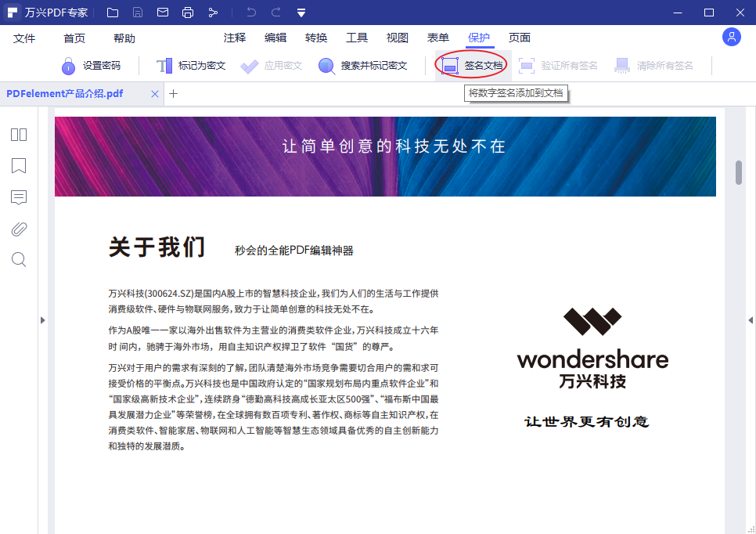The height and width of the screenshot is (534, 756).
Task: Print the document
Action: tap(188, 12)
